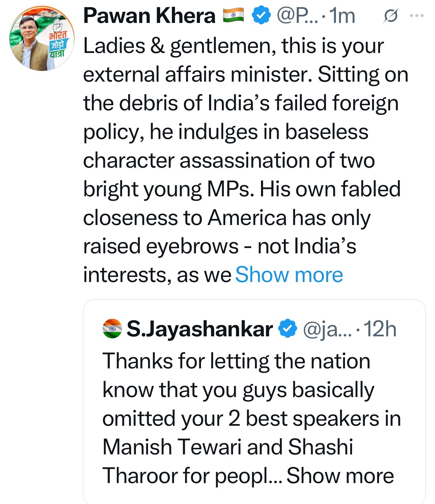Click the phrase "external affairs minister"

click(x=197, y=75)
